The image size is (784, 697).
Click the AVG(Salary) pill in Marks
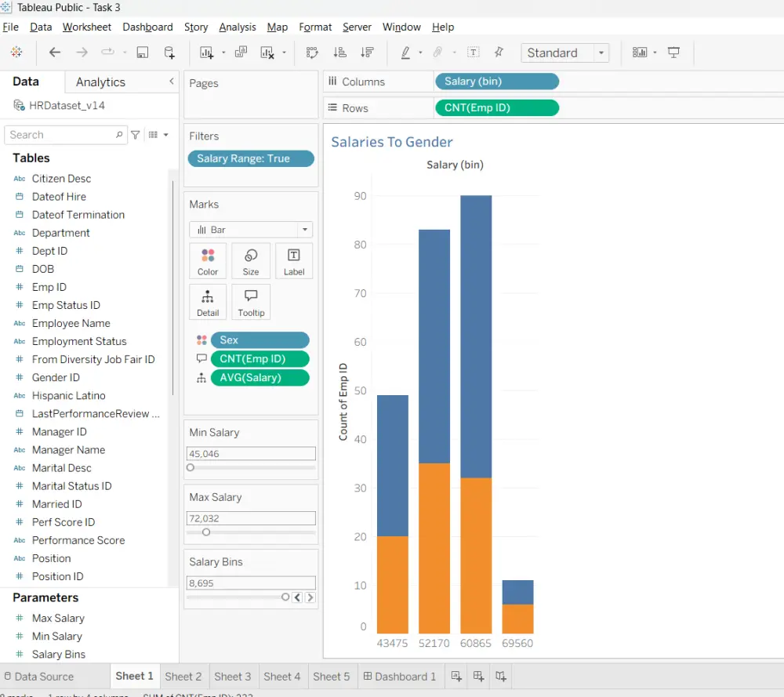[x=260, y=377]
